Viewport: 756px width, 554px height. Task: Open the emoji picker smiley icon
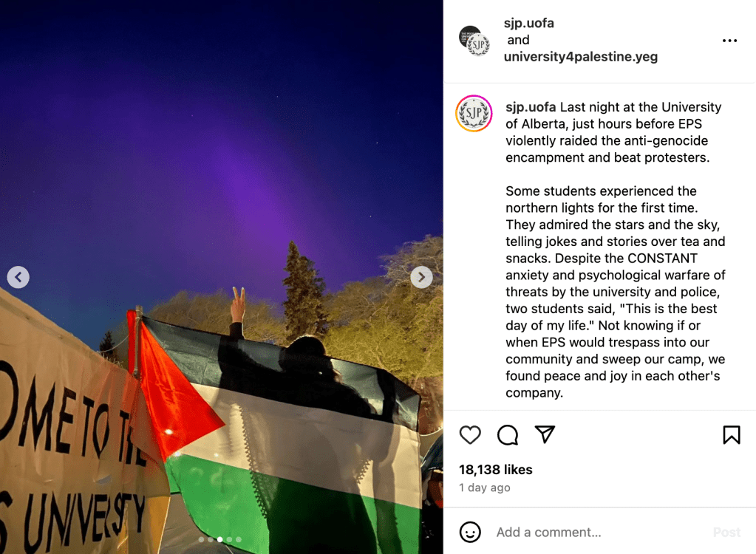[x=470, y=532]
